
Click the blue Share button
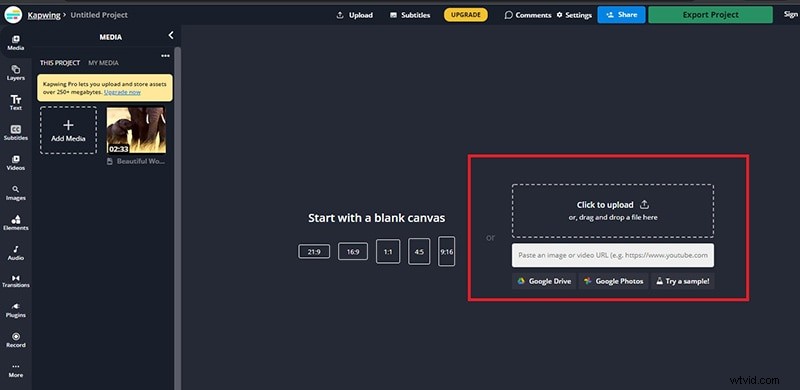click(621, 15)
